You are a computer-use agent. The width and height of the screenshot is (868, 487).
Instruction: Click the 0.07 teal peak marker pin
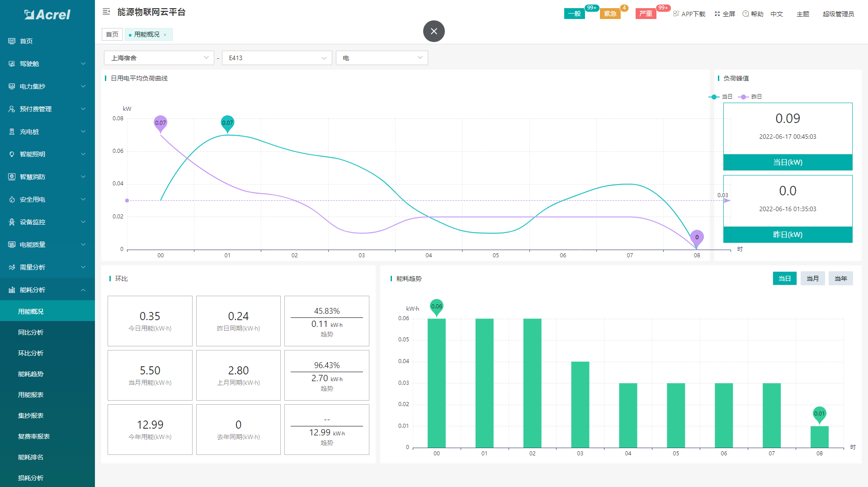point(227,123)
